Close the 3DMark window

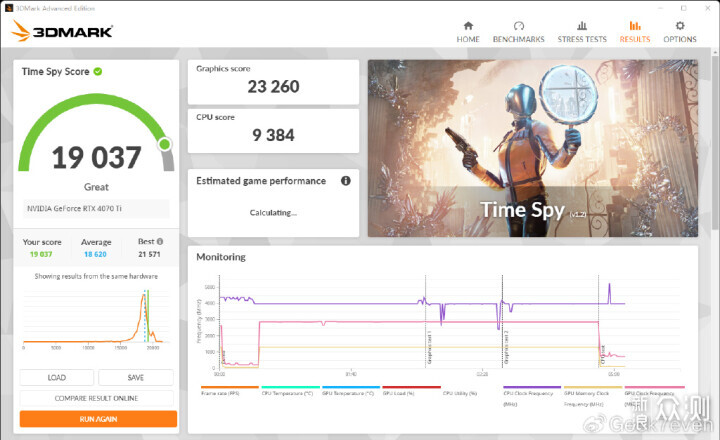tap(708, 8)
